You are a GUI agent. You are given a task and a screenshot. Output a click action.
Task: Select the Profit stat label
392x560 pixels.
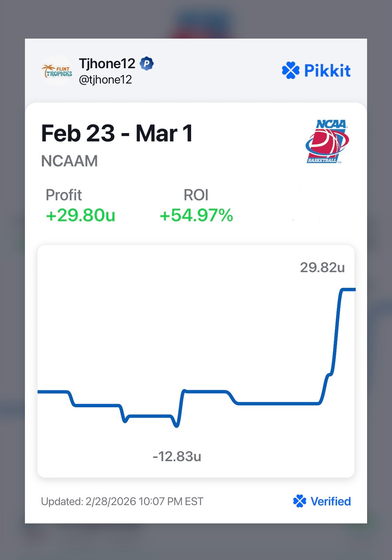[64, 195]
